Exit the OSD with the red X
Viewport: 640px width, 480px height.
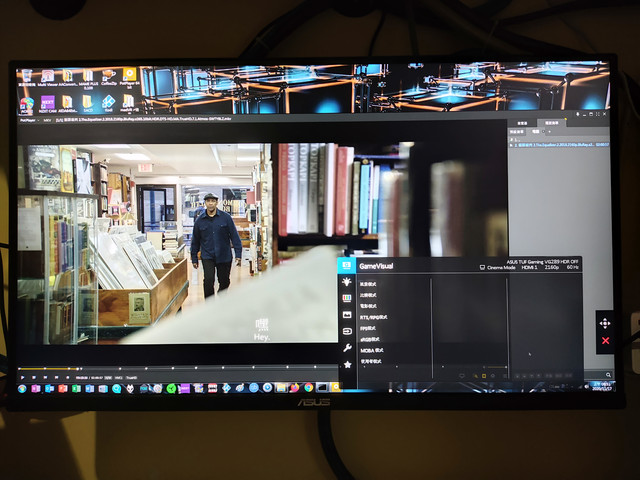pyautogui.click(x=605, y=340)
